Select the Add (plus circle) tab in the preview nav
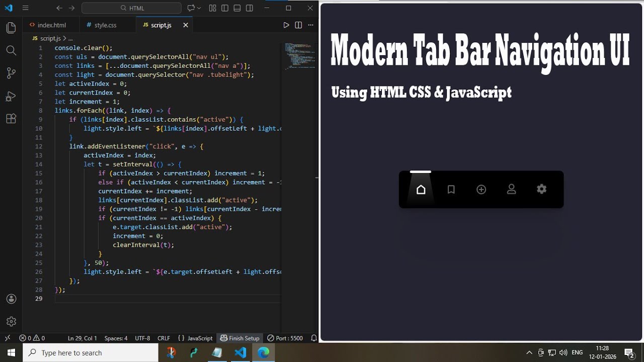Viewport: 644px width, 362px height. tap(481, 190)
